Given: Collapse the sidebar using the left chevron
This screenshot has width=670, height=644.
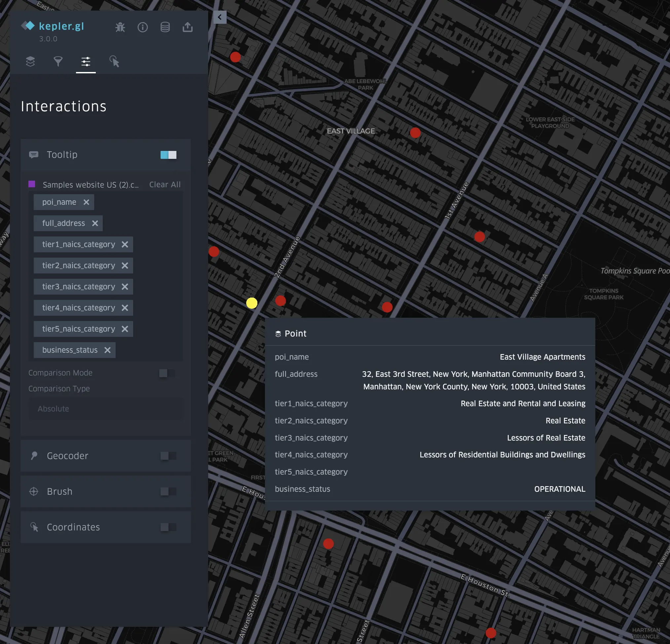Looking at the screenshot, I should [x=219, y=17].
